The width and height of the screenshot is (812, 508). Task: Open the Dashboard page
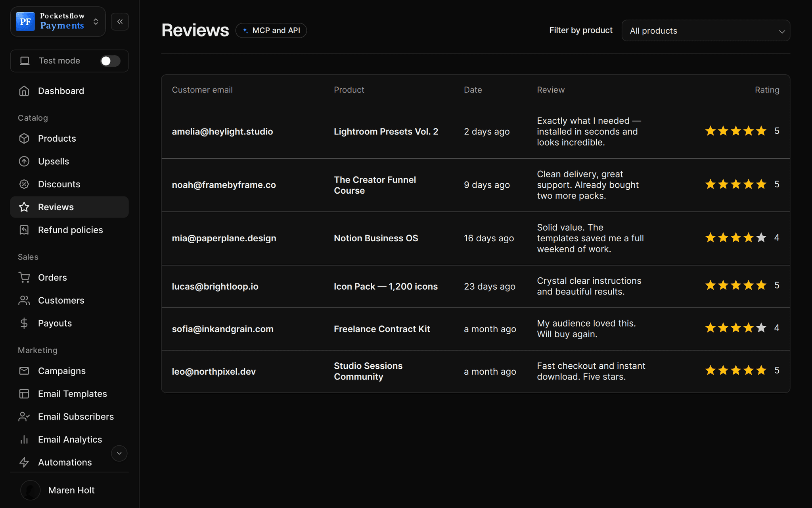click(x=69, y=91)
